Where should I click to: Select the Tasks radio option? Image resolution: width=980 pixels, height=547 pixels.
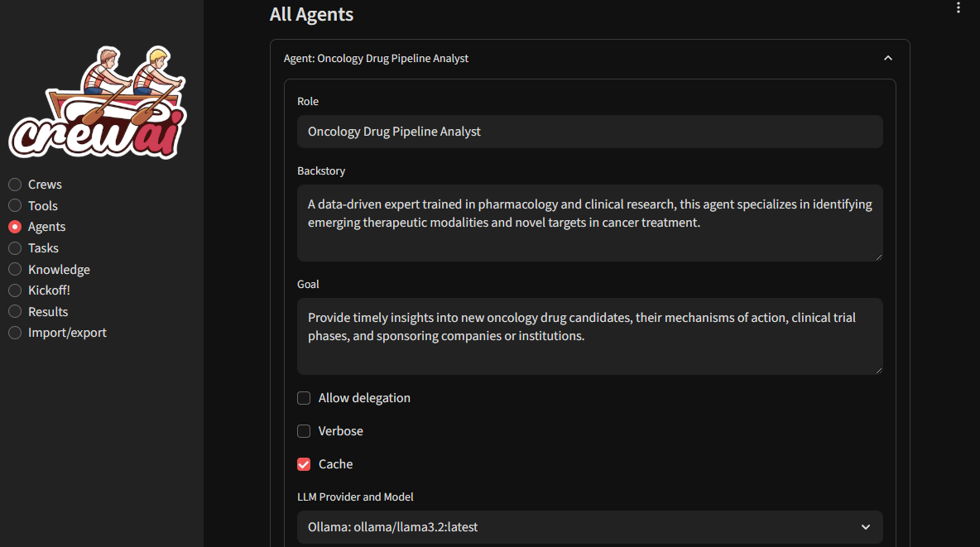click(15, 248)
